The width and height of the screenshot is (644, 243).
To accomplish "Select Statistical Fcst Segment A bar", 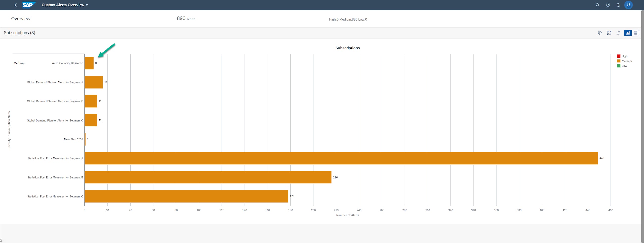I will (x=341, y=158).
